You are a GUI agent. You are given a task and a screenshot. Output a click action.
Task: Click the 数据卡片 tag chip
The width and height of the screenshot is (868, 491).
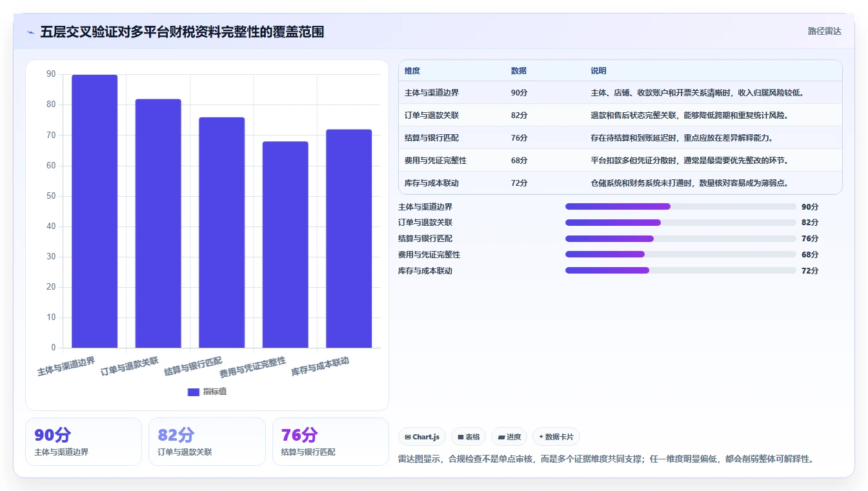[556, 437]
